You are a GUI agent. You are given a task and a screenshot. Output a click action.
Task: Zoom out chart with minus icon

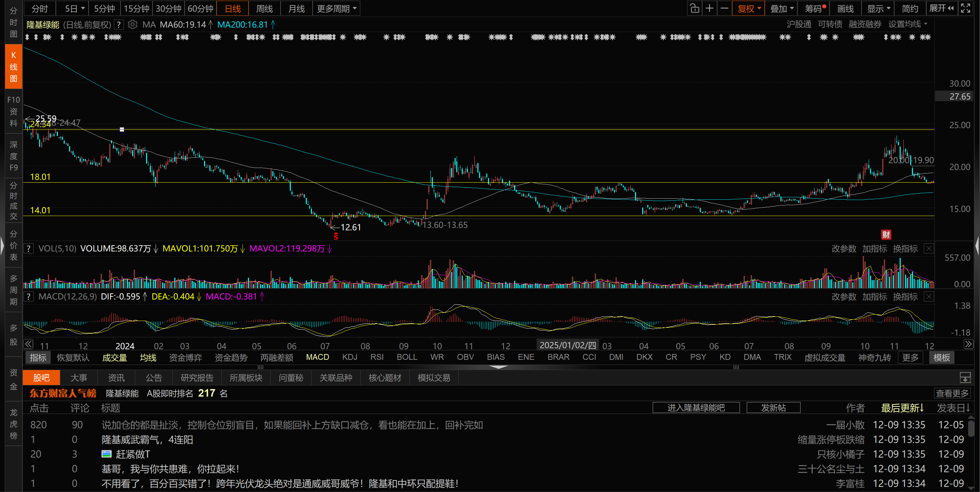[724, 9]
